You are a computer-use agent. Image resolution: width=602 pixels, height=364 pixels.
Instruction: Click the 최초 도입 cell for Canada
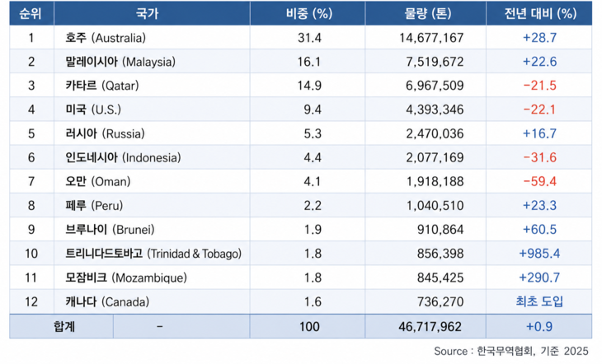(541, 301)
